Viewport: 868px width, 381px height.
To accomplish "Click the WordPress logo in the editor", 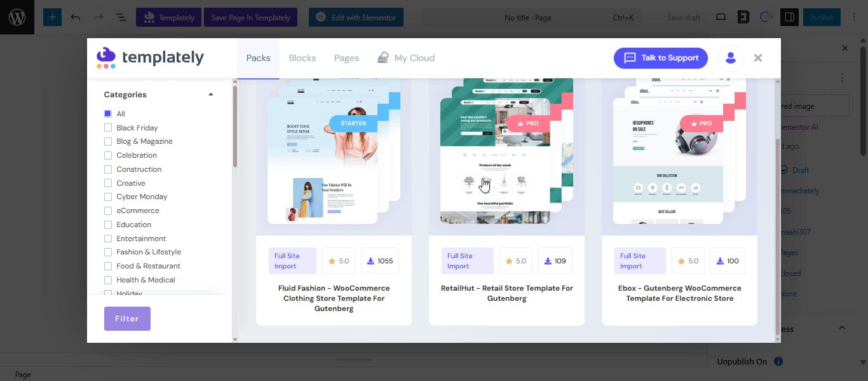I will pos(17,17).
